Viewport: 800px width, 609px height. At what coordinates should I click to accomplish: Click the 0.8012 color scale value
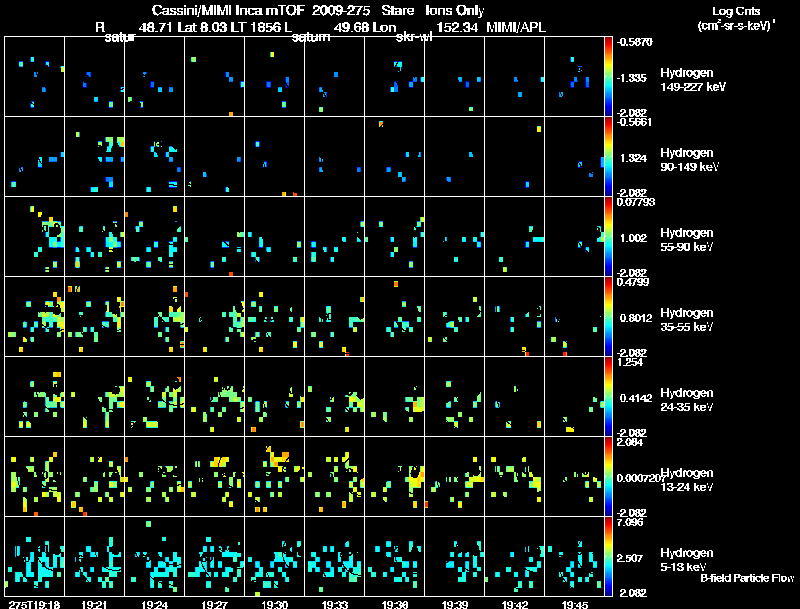(636, 318)
